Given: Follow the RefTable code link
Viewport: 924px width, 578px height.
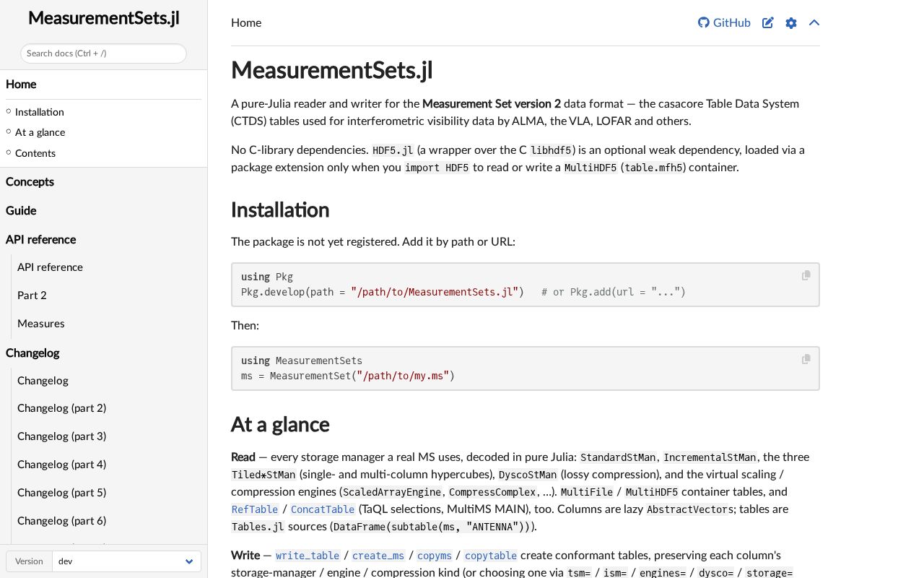Looking at the screenshot, I should pyautogui.click(x=255, y=509).
